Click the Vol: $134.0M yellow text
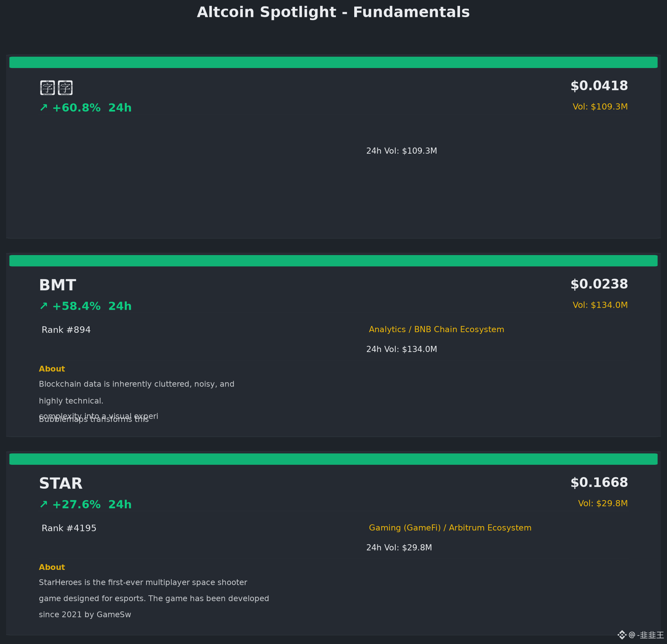667x644 pixels. [600, 305]
